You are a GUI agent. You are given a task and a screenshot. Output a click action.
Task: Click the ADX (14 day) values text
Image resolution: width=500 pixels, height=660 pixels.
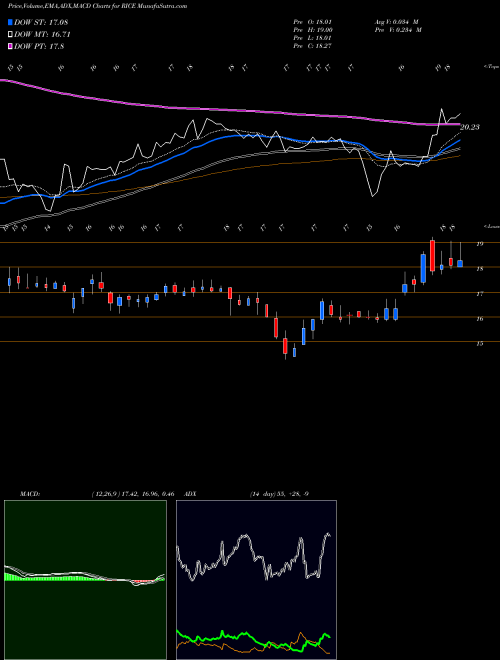coord(279,494)
